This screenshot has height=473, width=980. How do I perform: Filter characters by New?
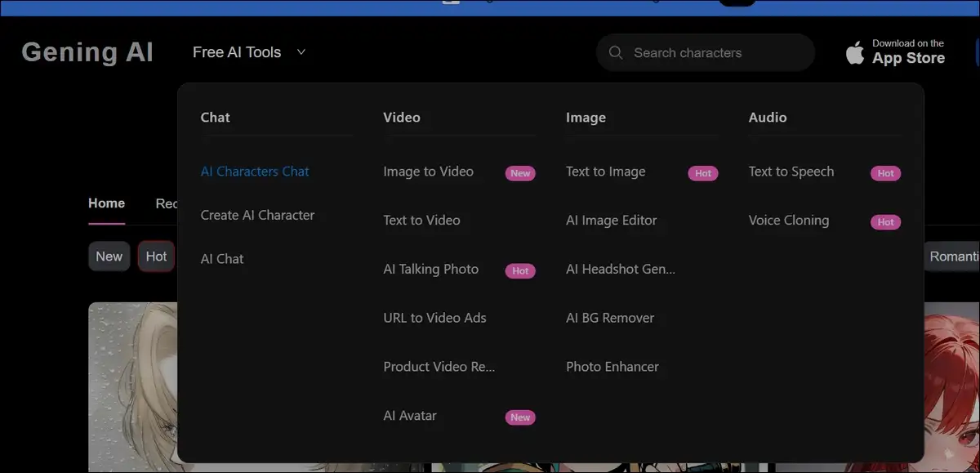[109, 257]
